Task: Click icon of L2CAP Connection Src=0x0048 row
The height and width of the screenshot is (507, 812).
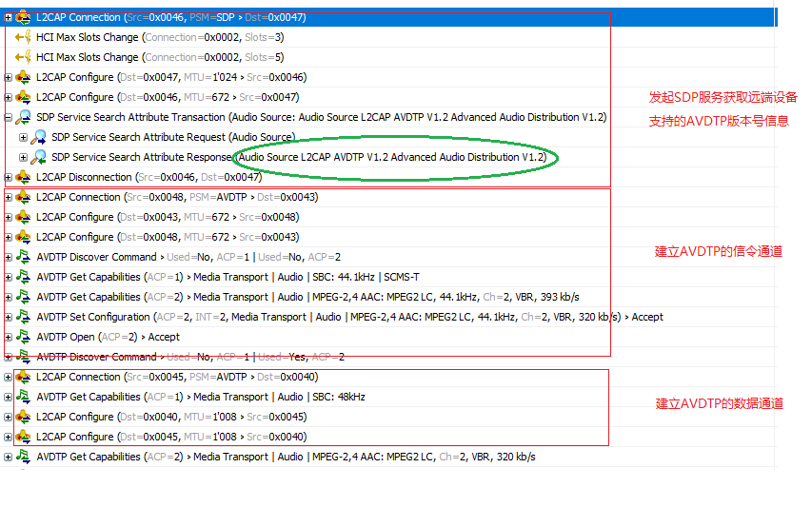Action: coord(23,197)
